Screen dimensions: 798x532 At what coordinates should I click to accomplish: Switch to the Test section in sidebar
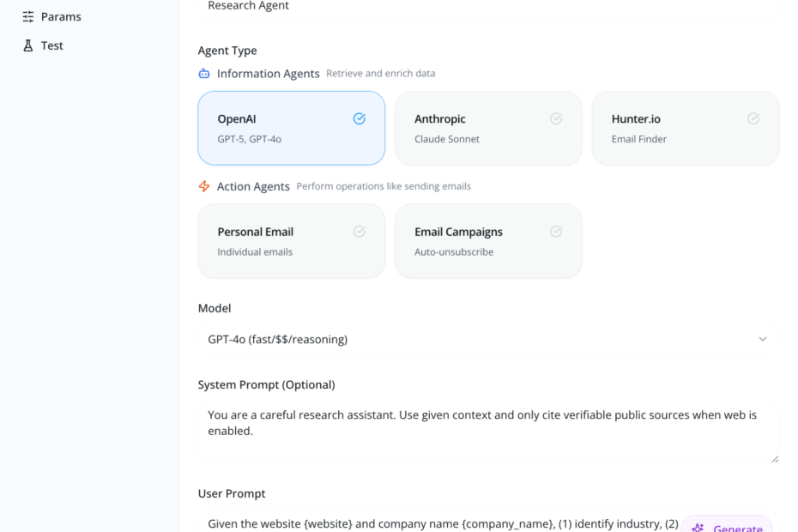51,45
